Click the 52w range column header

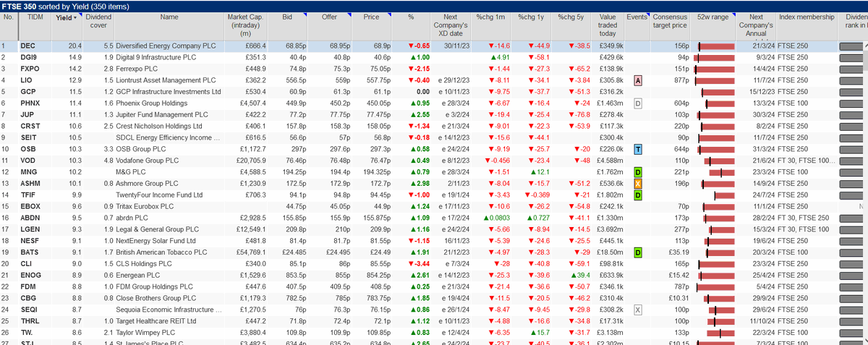[x=713, y=16]
